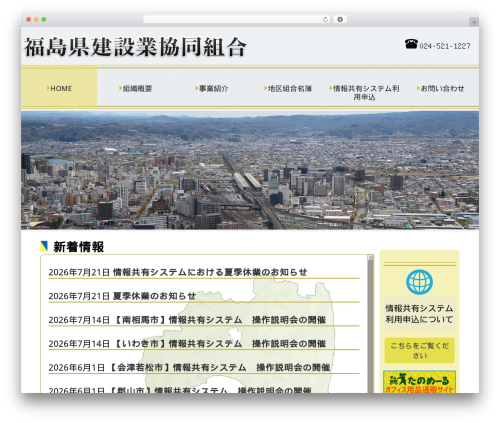Open the たのめーる office supplies banner
500x423 pixels.
pos(419,382)
